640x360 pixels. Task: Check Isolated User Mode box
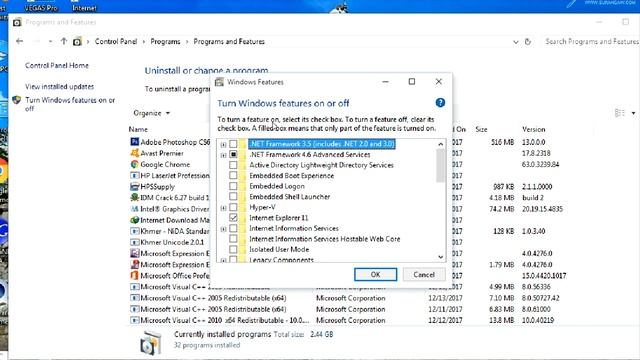click(233, 249)
